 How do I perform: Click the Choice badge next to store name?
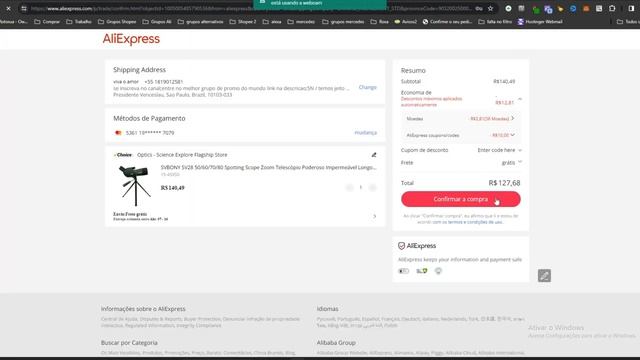click(x=123, y=155)
